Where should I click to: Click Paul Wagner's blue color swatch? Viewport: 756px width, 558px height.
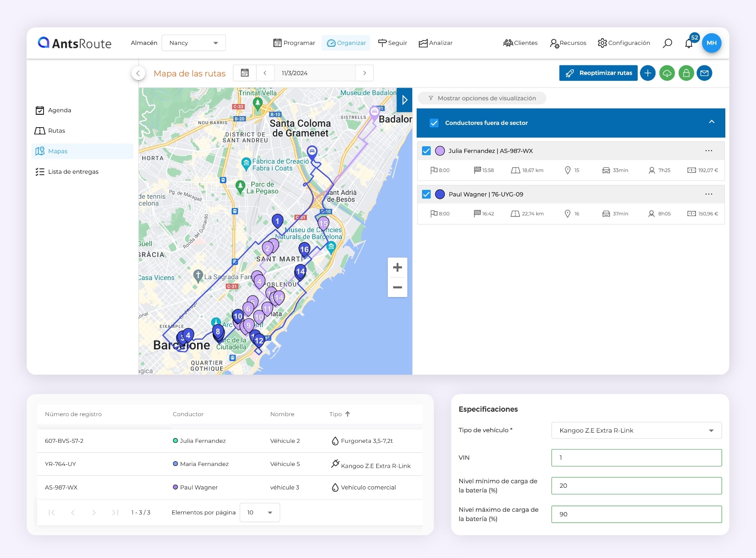440,194
